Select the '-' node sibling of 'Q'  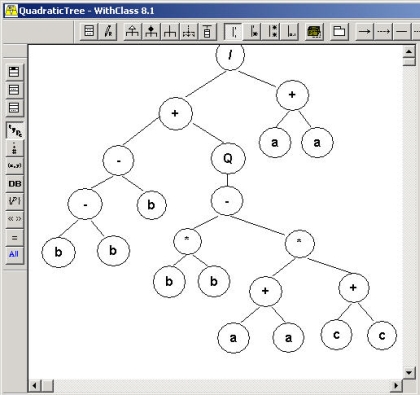click(118, 160)
